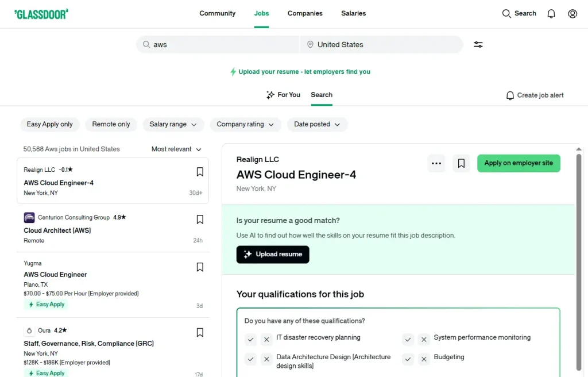This screenshot has height=377, width=588.
Task: Open the three-dot more options menu
Action: (x=436, y=163)
